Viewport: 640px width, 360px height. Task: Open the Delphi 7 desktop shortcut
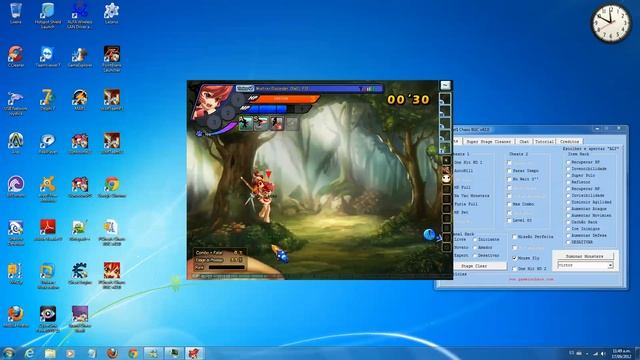click(47, 100)
